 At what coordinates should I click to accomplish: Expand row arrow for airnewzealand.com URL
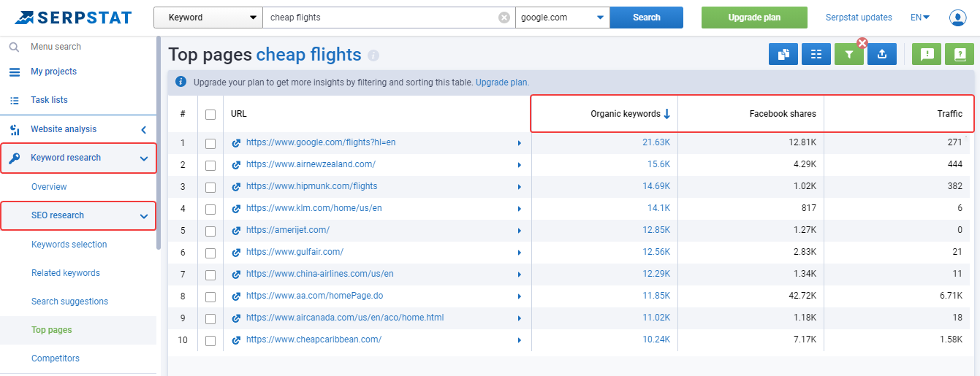(520, 165)
